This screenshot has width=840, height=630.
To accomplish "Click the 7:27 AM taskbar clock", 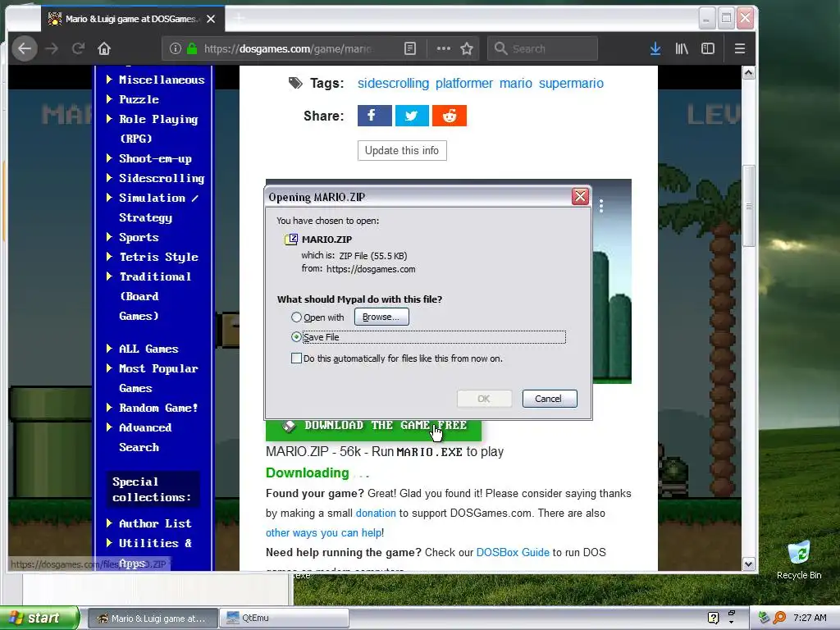I will coord(810,618).
